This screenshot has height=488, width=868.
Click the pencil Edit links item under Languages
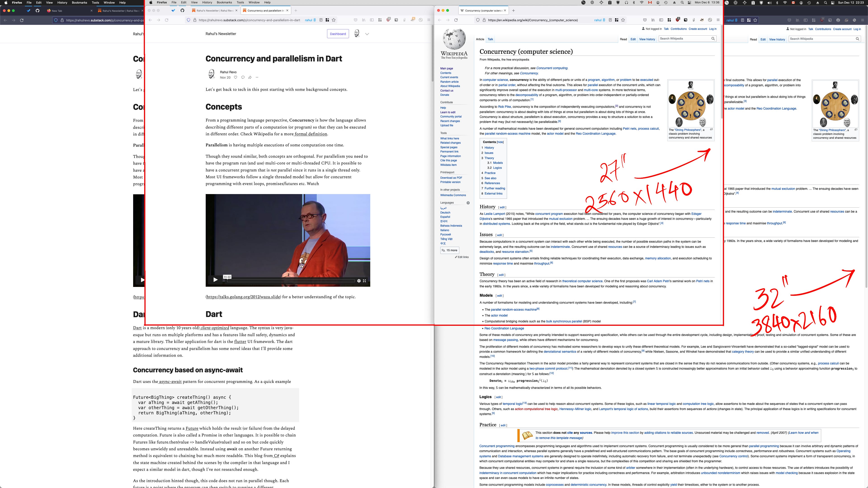tap(462, 257)
